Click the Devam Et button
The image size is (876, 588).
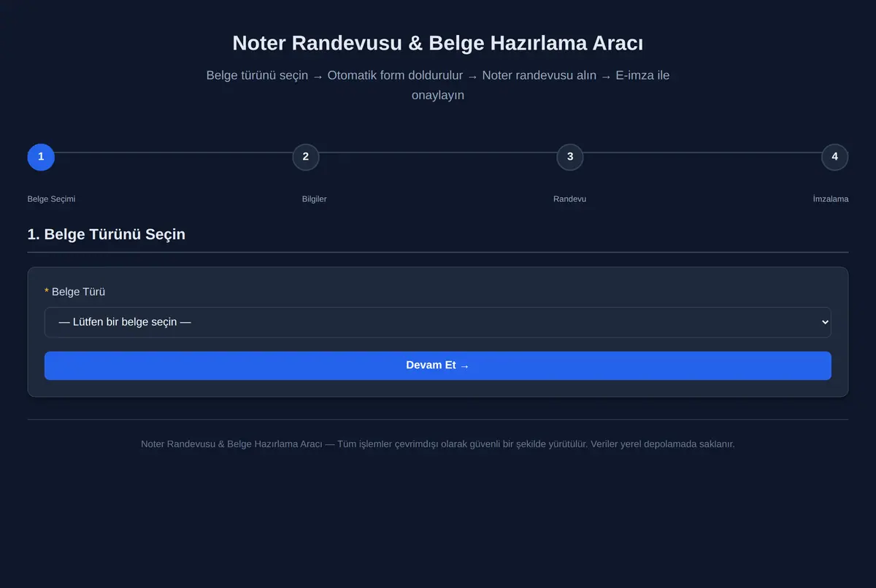(437, 365)
